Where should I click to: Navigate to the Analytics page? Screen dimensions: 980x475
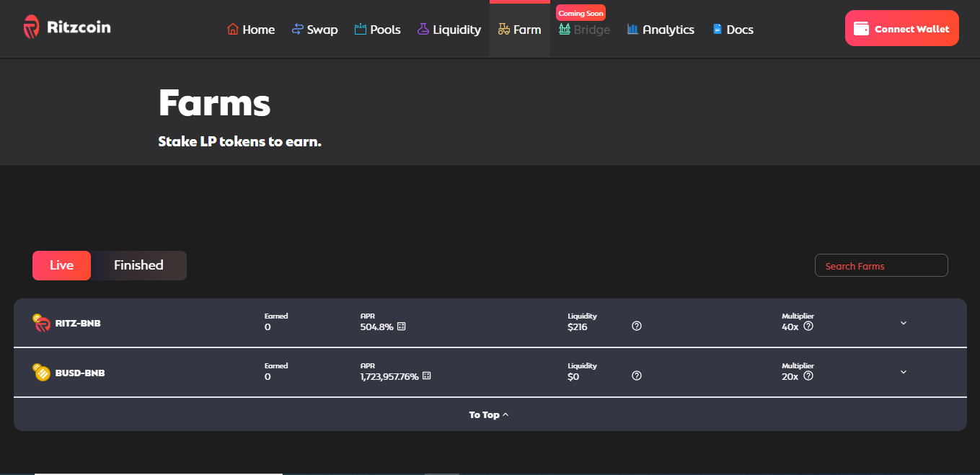point(661,30)
